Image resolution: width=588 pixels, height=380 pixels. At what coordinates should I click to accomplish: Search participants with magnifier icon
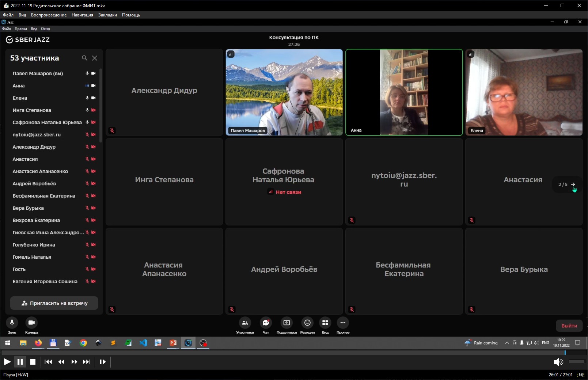coord(84,58)
